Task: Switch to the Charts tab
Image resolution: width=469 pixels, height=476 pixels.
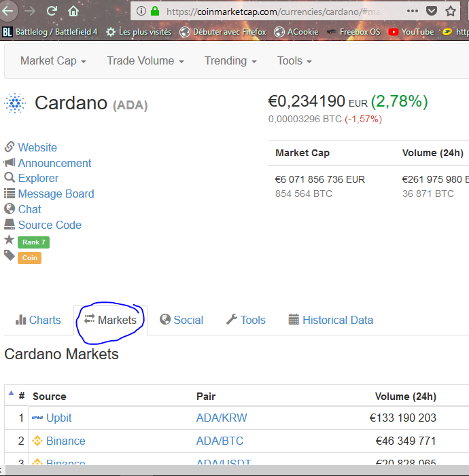Action: (x=38, y=320)
